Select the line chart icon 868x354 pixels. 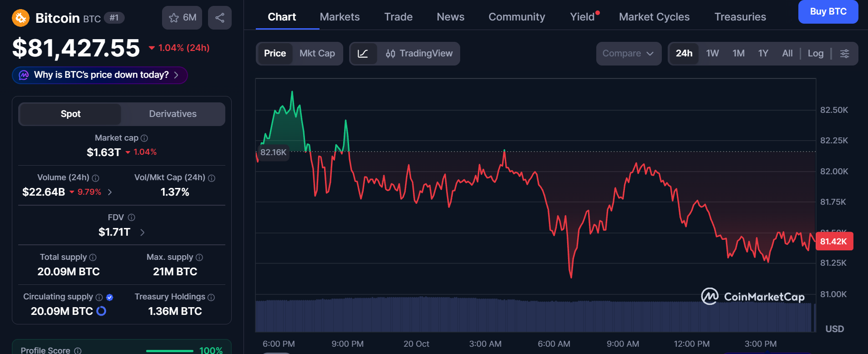point(363,54)
